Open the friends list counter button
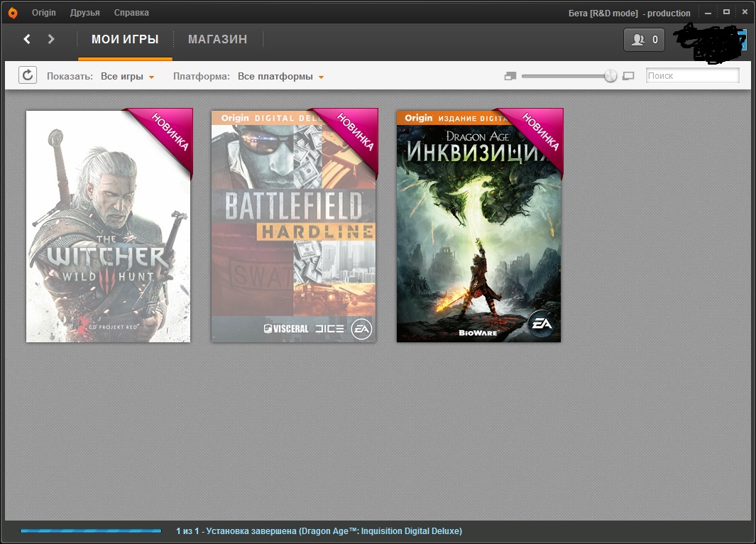Viewport: 756px width, 544px height. point(644,40)
